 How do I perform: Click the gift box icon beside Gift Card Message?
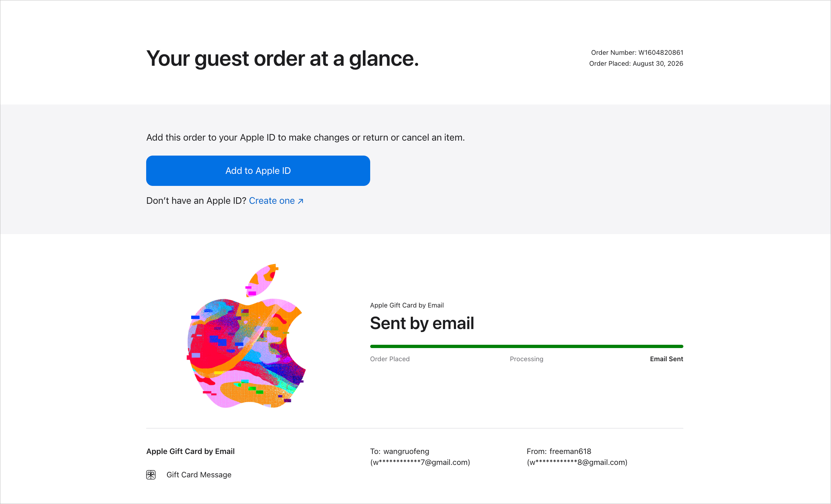(151, 475)
